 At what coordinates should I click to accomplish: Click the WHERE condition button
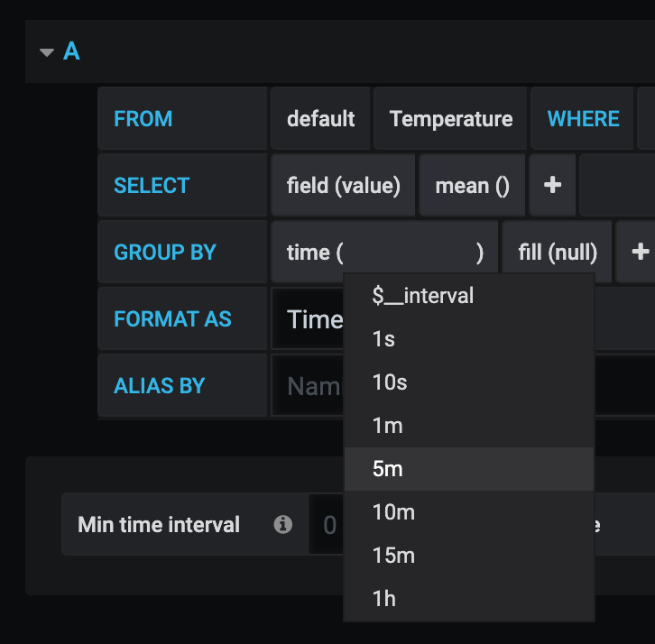click(583, 119)
